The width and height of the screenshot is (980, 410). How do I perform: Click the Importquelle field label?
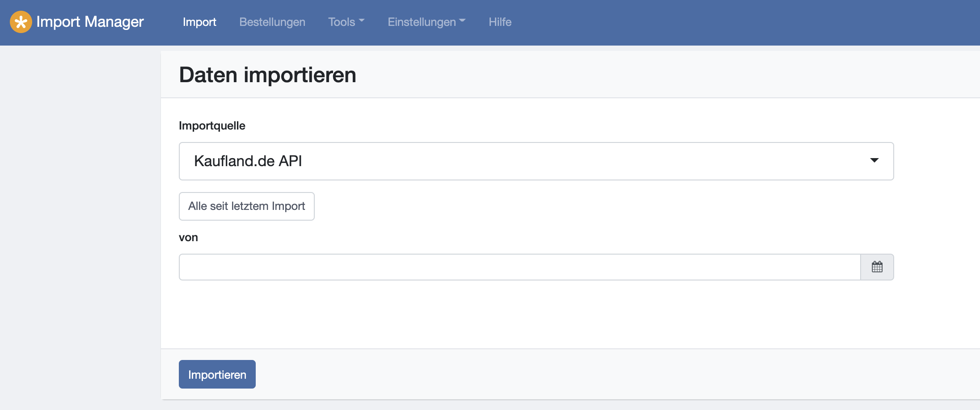click(x=212, y=126)
